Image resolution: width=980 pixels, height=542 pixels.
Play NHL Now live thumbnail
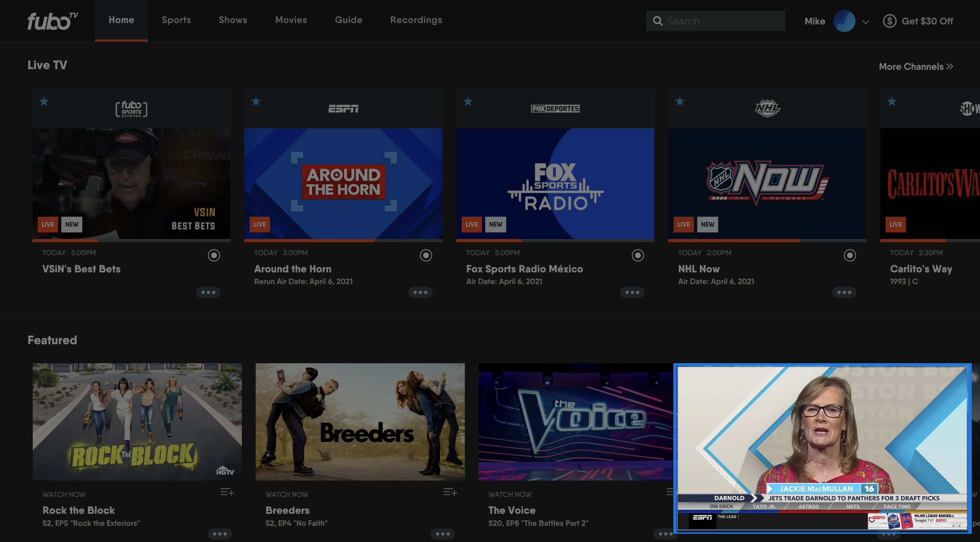767,183
